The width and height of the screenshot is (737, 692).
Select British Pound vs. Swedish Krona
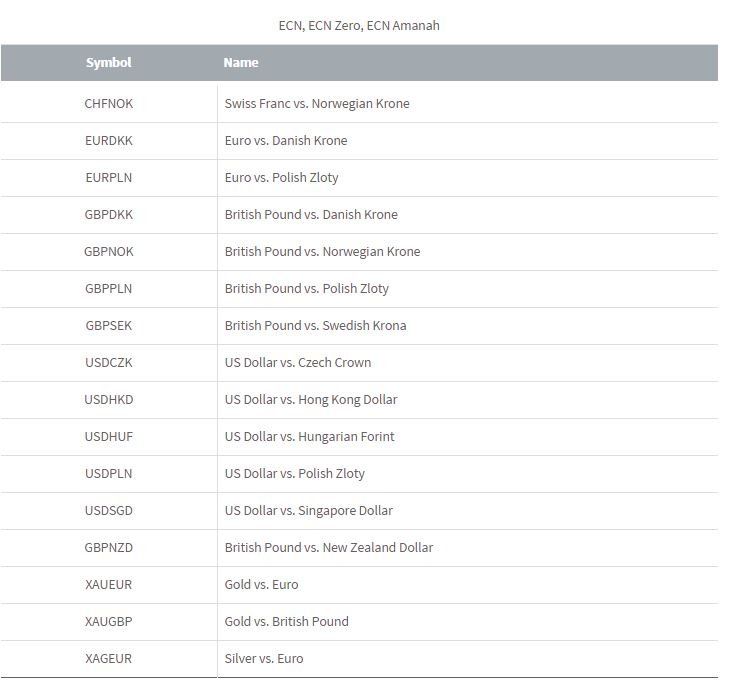point(315,325)
